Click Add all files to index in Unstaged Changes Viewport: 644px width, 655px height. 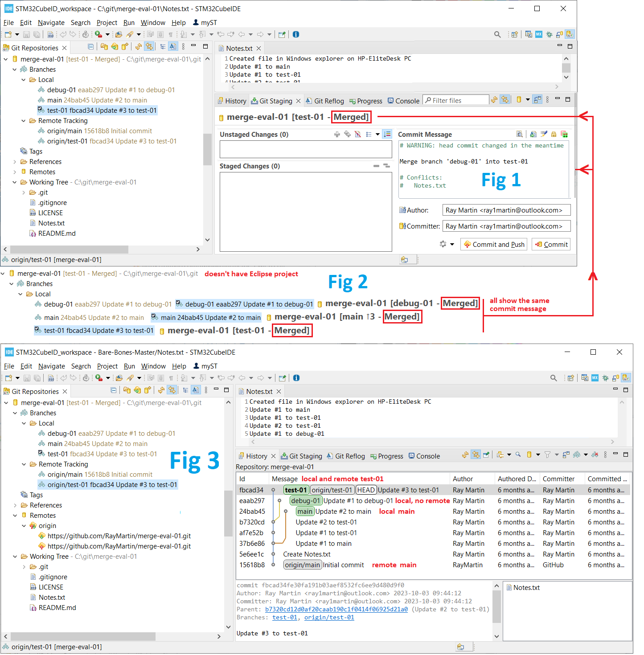(347, 134)
